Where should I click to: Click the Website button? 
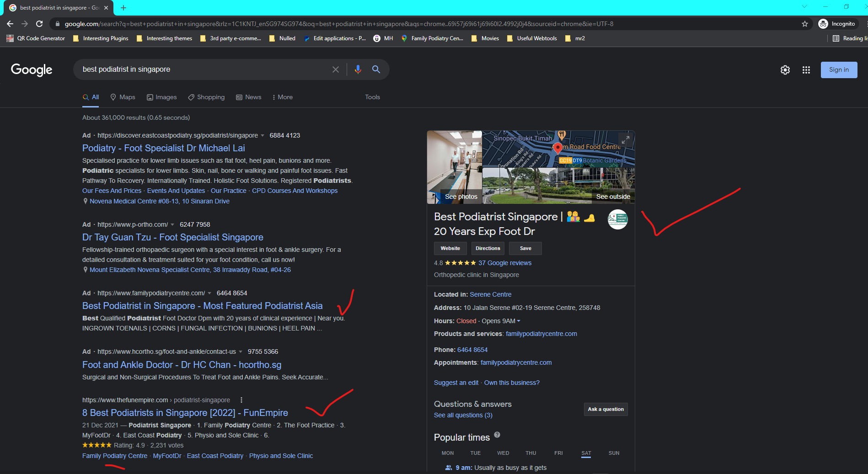450,248
